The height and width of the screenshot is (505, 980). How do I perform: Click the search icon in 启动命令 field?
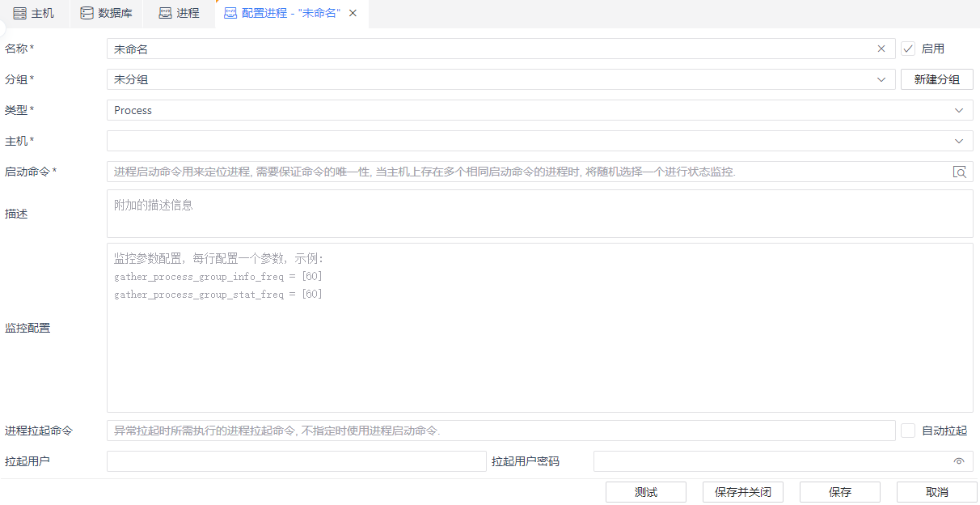click(960, 172)
